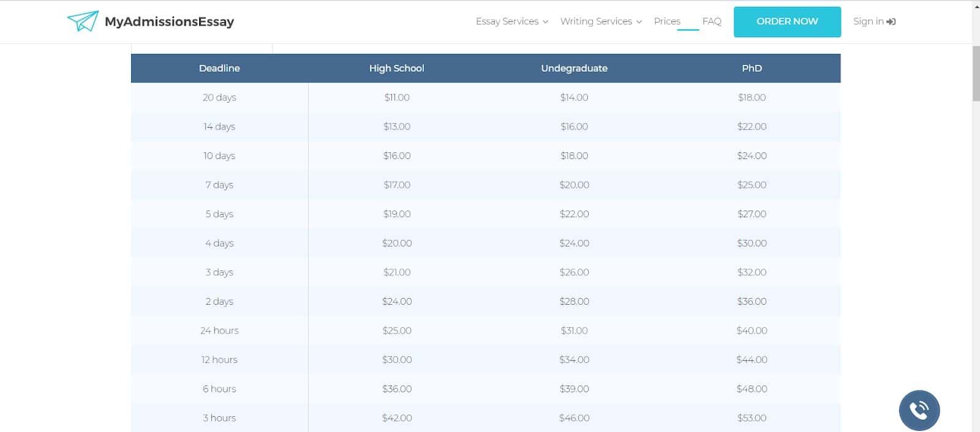The height and width of the screenshot is (432, 980).
Task: Select the 12 hours deadline row label
Action: pyautogui.click(x=219, y=360)
